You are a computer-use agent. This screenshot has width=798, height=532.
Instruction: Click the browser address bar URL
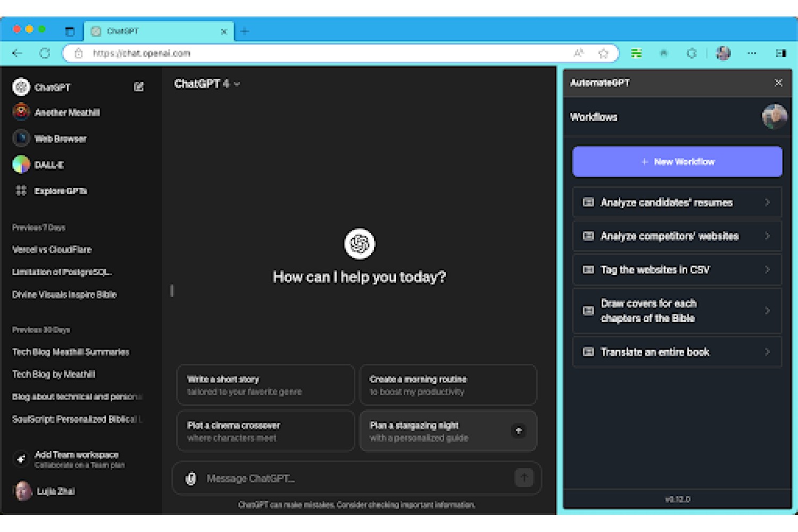pos(142,53)
